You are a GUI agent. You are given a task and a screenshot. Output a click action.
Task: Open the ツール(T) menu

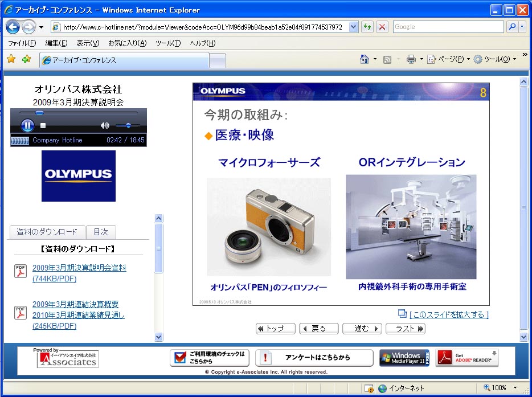[168, 43]
